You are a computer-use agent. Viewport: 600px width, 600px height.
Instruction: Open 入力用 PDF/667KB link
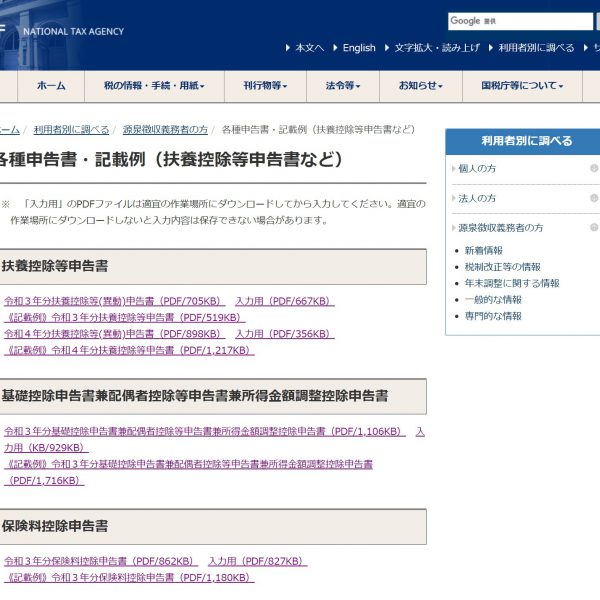pos(285,301)
